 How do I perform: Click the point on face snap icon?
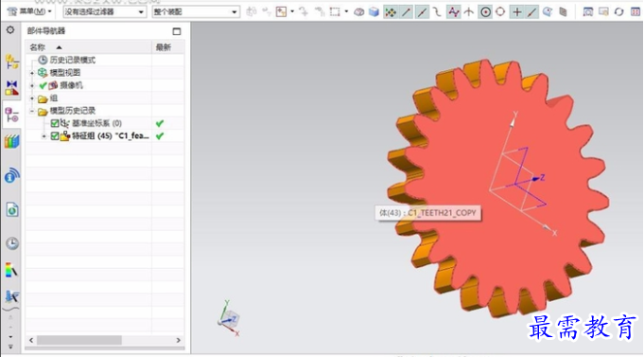pos(548,12)
